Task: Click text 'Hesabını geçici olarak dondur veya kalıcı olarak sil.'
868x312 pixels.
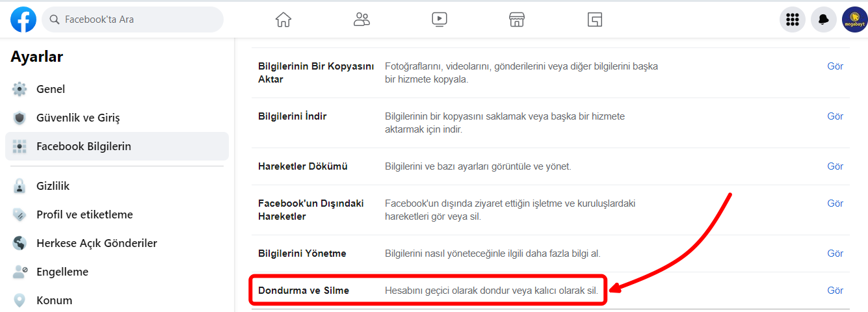Action: coord(492,291)
